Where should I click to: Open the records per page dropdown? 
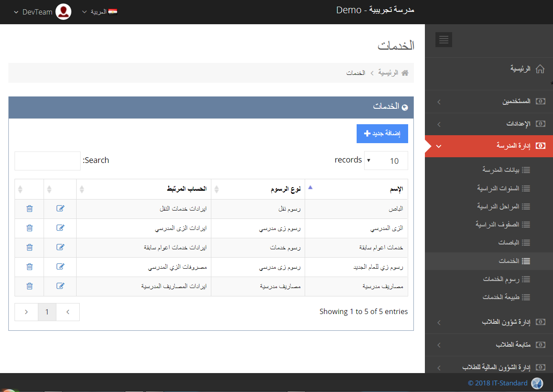(386, 161)
